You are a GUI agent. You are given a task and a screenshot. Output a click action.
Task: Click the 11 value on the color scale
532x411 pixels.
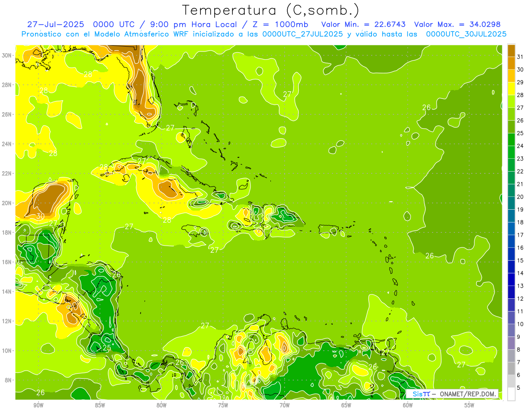pos(520,311)
